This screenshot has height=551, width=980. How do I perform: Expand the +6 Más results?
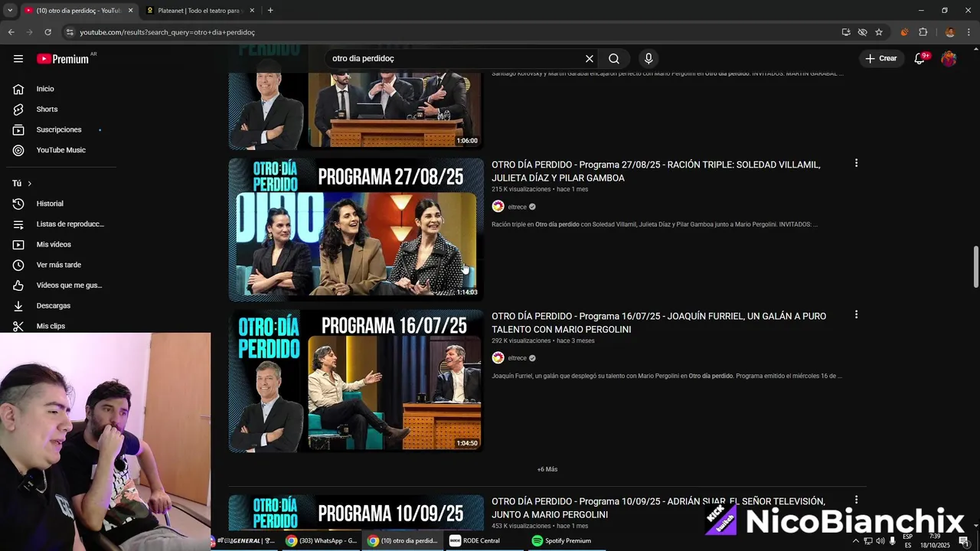[x=547, y=469]
